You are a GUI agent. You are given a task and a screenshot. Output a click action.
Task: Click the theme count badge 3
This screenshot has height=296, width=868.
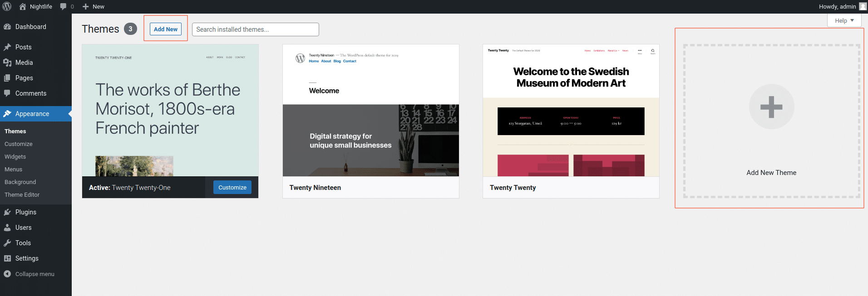click(130, 29)
